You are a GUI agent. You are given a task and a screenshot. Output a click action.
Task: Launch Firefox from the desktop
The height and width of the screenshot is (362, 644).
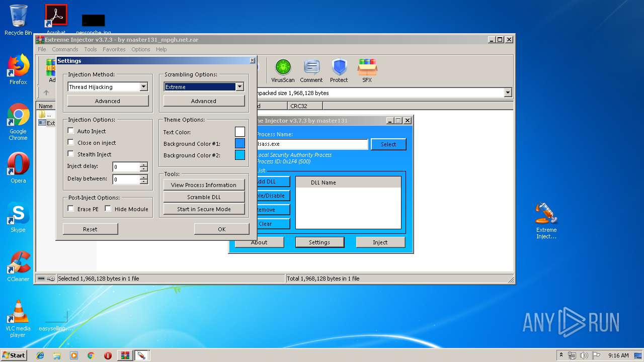(18, 69)
